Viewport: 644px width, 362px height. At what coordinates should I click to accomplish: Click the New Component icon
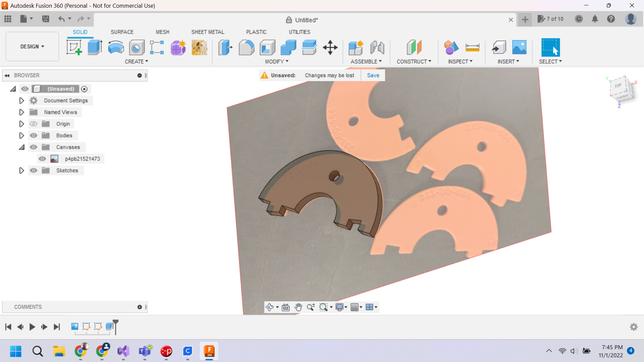tap(356, 47)
